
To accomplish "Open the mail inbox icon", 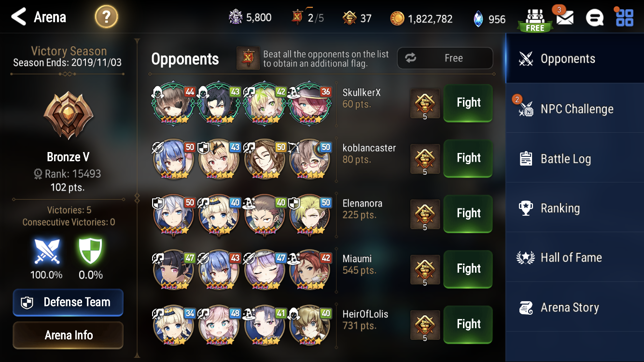I will [564, 18].
